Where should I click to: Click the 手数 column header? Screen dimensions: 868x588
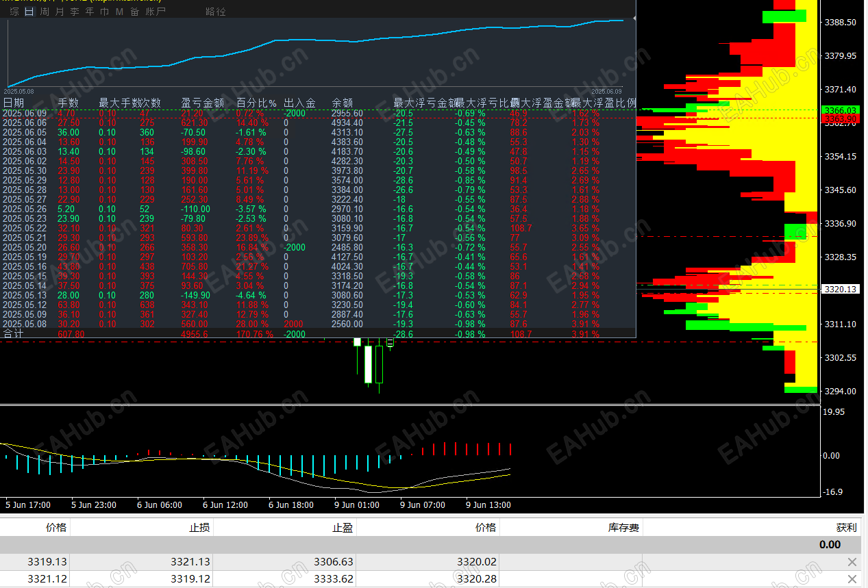(x=69, y=103)
